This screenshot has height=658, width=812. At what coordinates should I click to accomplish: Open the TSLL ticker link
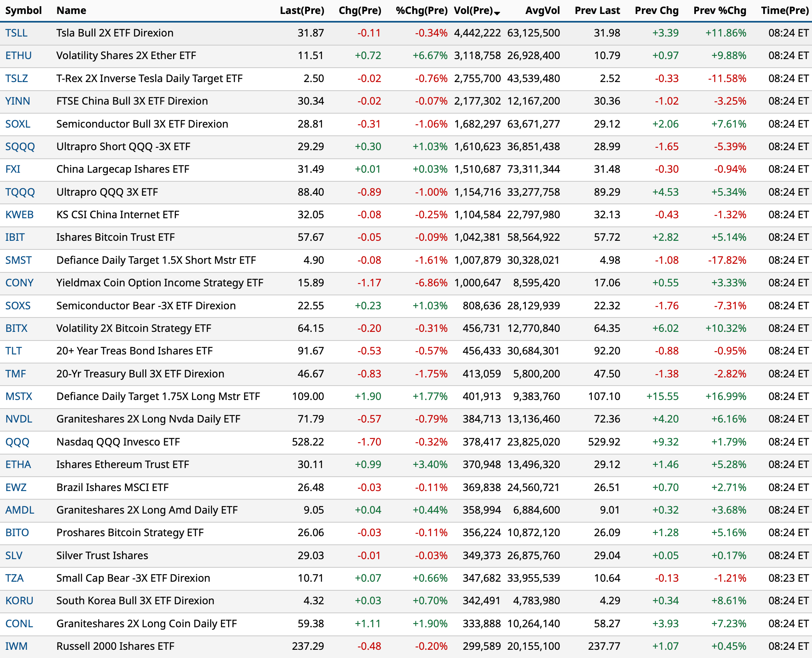coord(16,33)
